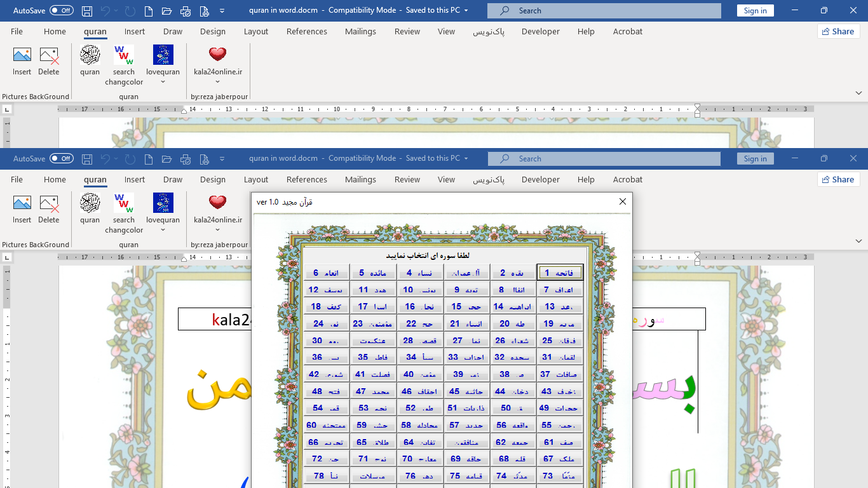Click the Share button in the front Word window
868x488 pixels.
click(x=839, y=180)
